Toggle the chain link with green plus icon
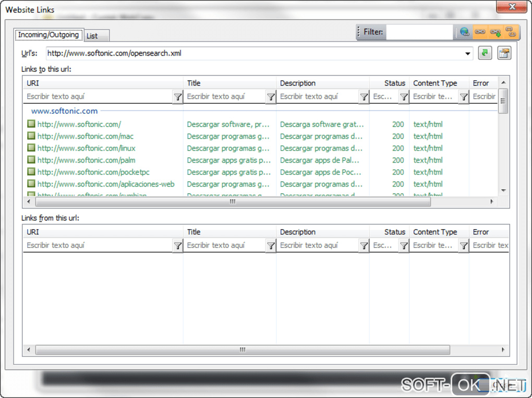This screenshot has width=532, height=398. click(x=495, y=32)
